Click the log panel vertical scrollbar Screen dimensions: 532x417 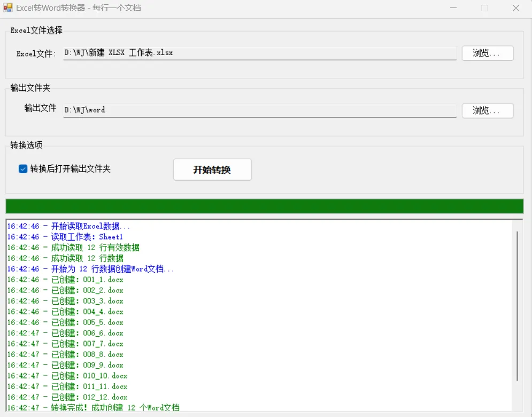(517, 306)
